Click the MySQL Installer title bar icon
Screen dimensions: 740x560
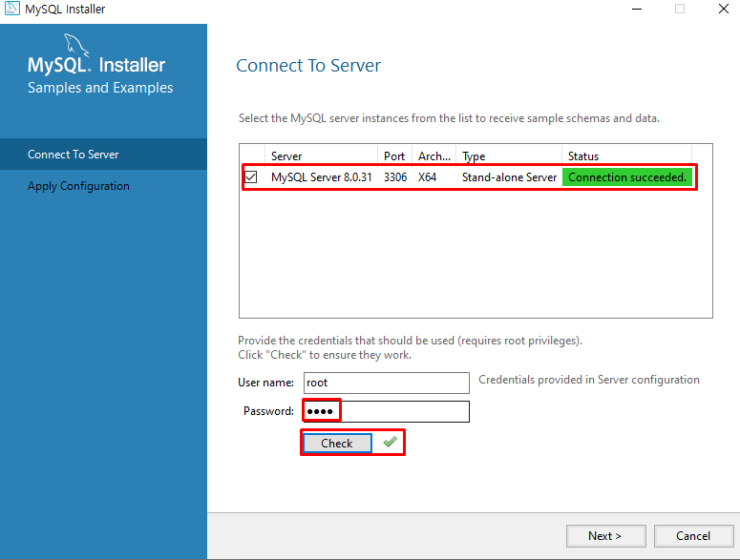pos(11,8)
